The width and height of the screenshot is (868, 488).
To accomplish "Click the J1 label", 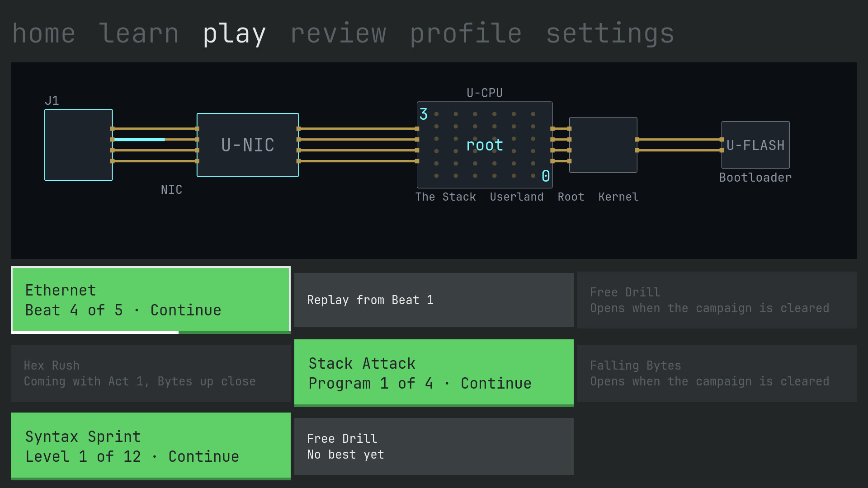I will [x=52, y=101].
